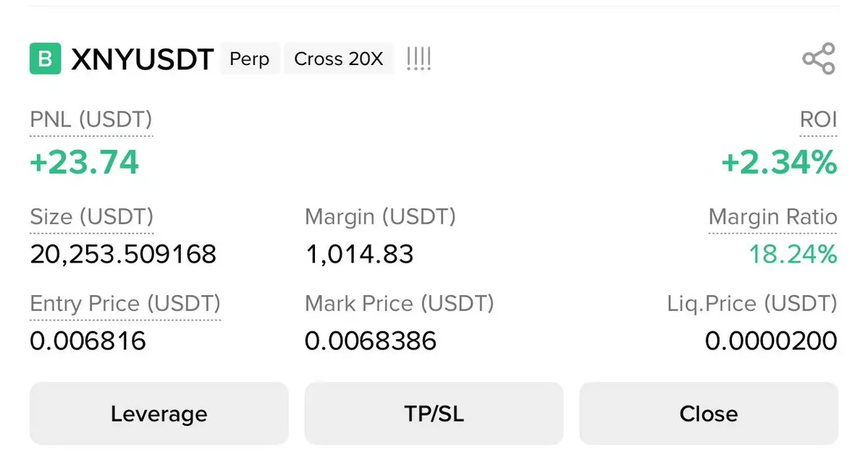Tap the 1,014.83 margin value
This screenshot has height=468, width=868.
click(359, 254)
